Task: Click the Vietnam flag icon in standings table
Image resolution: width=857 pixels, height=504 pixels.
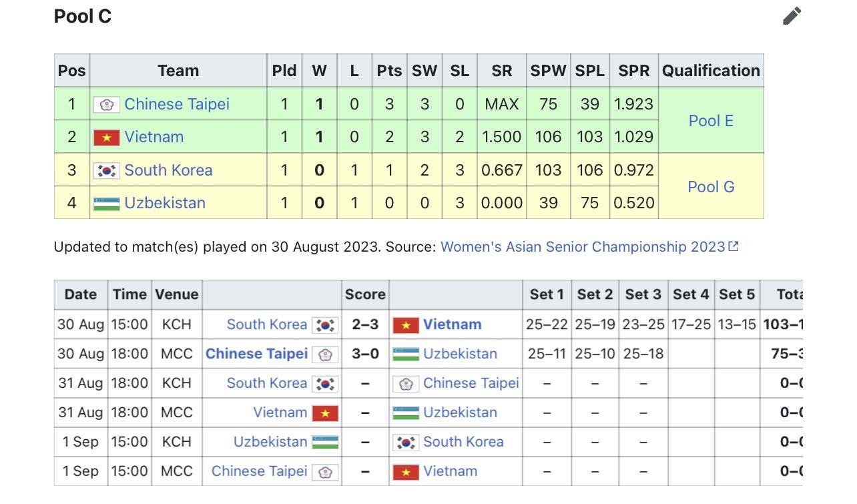Action: (106, 138)
